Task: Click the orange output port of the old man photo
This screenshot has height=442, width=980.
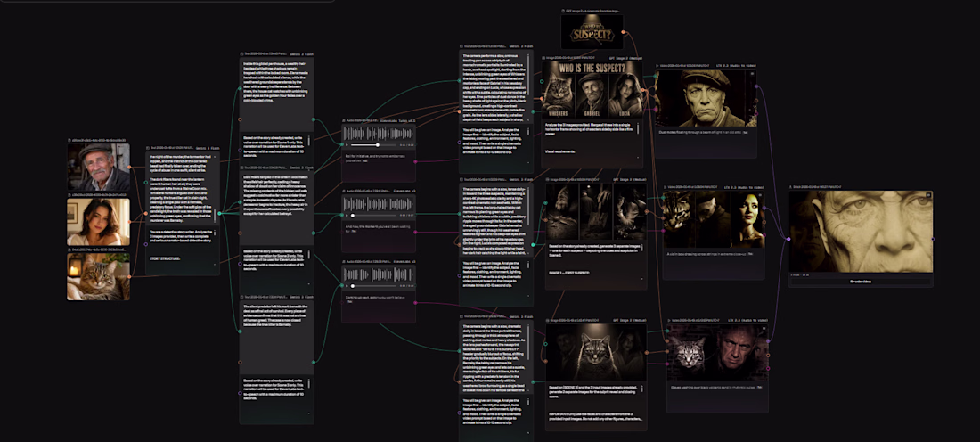Action: pyautogui.click(x=129, y=167)
